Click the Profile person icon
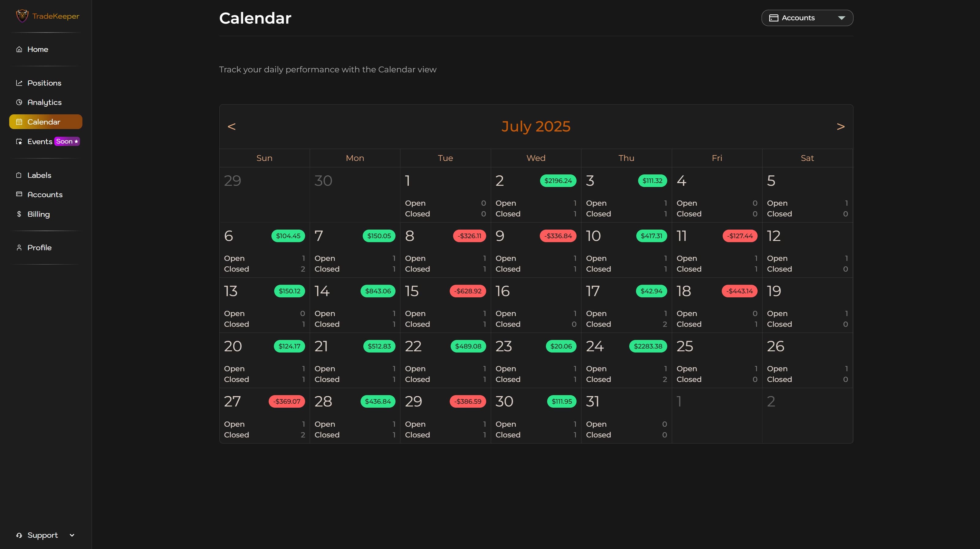This screenshot has width=980, height=549. (19, 247)
